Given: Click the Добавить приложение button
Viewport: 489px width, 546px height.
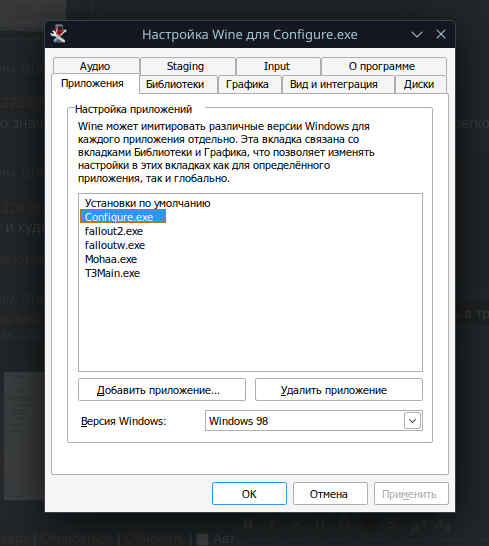Looking at the screenshot, I should (x=162, y=390).
